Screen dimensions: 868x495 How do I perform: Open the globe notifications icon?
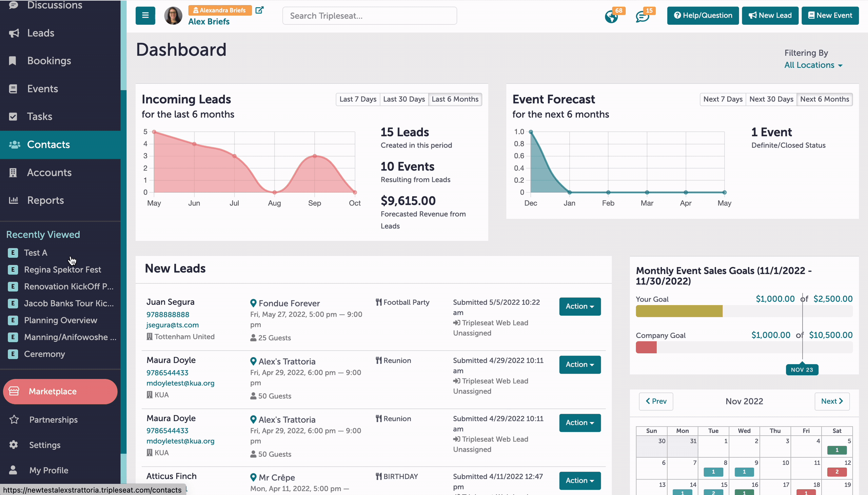[611, 16]
